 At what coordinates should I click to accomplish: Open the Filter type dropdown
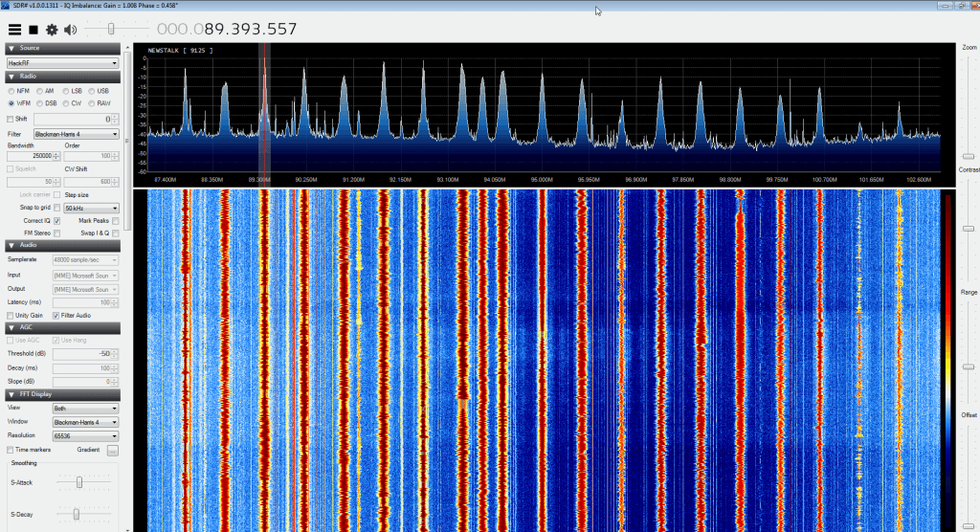pyautogui.click(x=76, y=134)
